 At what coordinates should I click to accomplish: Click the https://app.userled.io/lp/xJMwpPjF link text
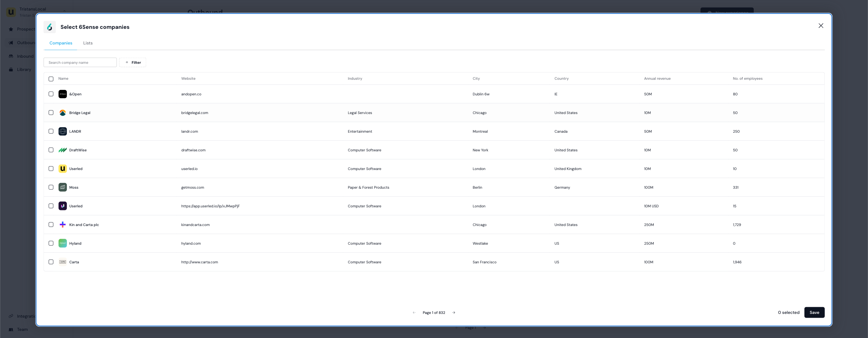(x=210, y=206)
